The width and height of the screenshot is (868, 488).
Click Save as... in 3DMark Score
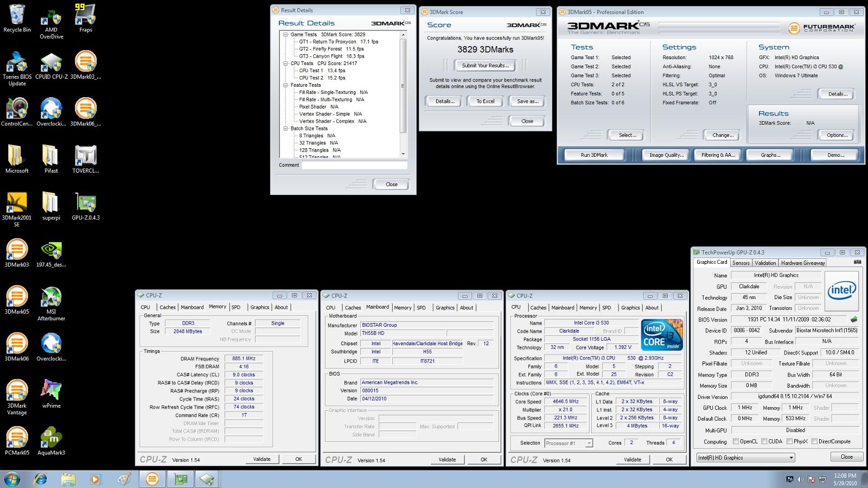click(x=527, y=102)
